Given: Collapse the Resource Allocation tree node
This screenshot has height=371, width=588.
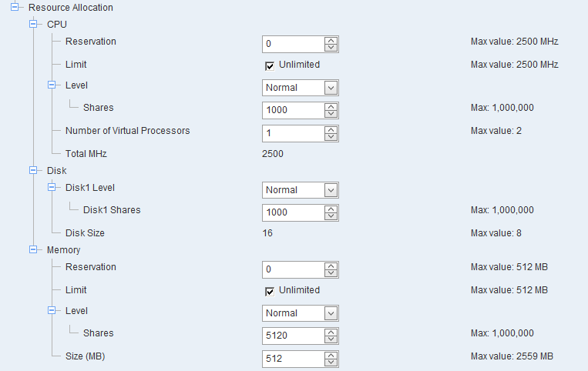Looking at the screenshot, I should [15, 8].
